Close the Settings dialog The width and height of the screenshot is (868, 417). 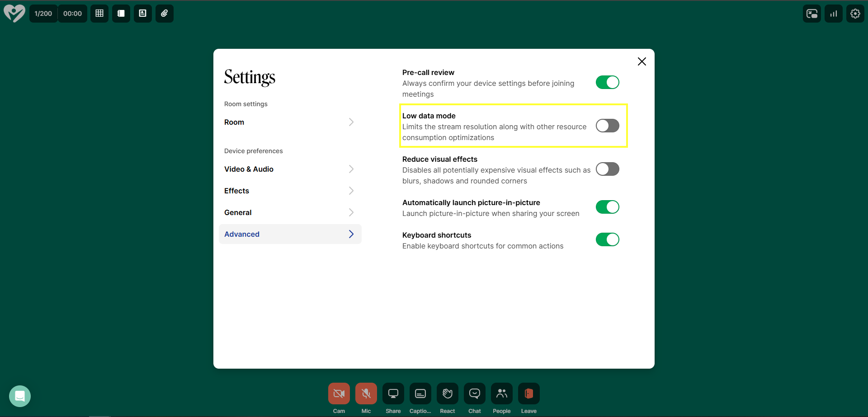[642, 61]
